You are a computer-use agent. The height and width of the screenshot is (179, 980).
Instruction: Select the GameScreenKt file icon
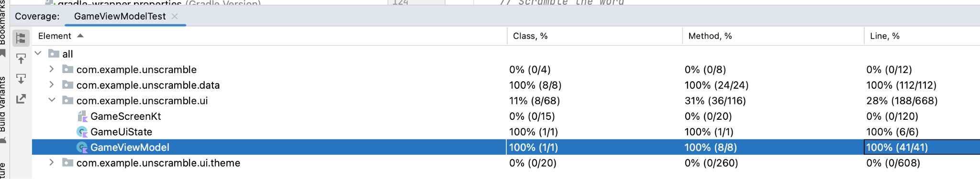(x=82, y=116)
